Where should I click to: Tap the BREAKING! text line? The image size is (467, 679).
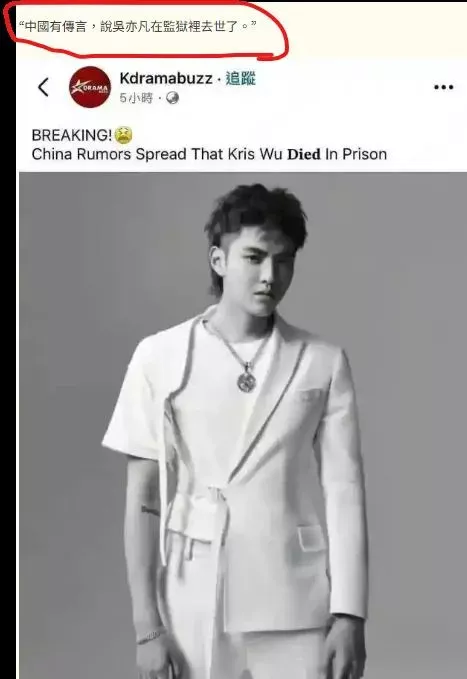pos(72,135)
